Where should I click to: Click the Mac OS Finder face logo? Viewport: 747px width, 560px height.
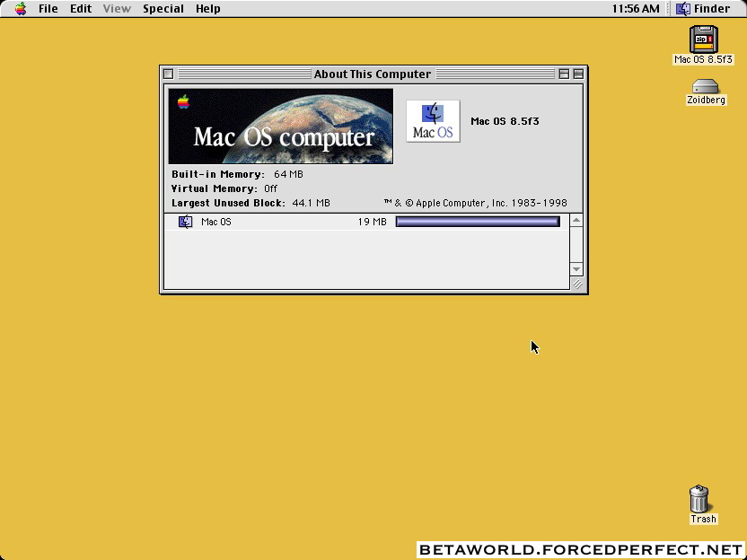[x=433, y=121]
